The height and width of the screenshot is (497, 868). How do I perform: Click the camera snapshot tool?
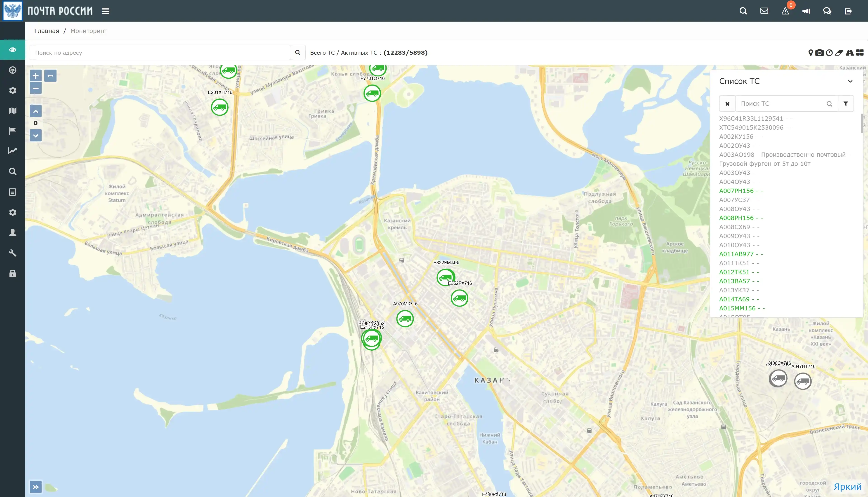tap(819, 53)
